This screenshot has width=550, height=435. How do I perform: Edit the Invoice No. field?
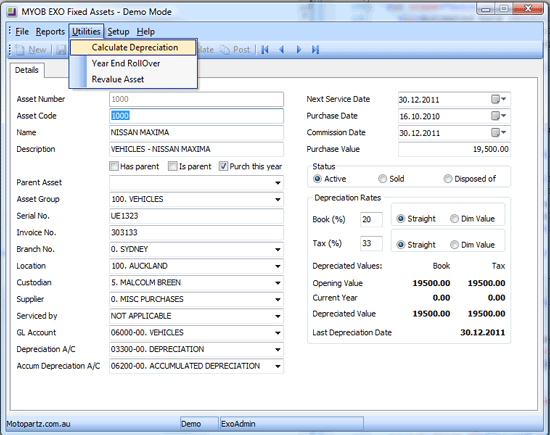(196, 233)
